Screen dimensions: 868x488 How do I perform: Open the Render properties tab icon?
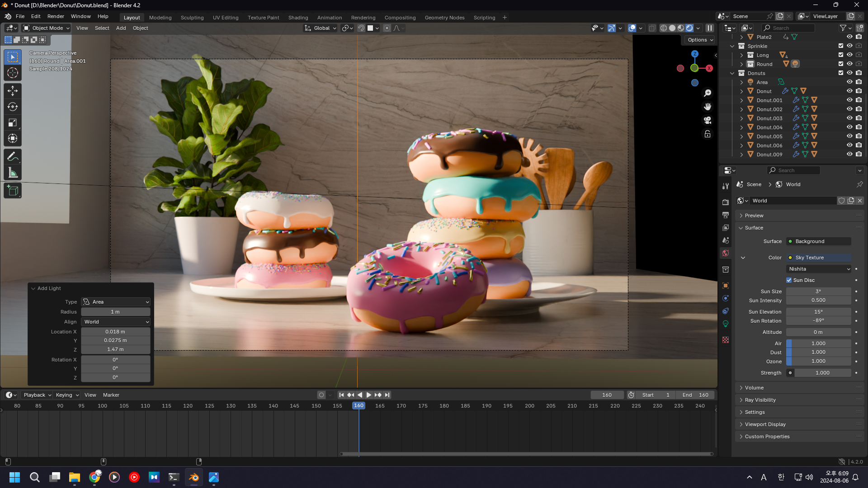pos(726,202)
